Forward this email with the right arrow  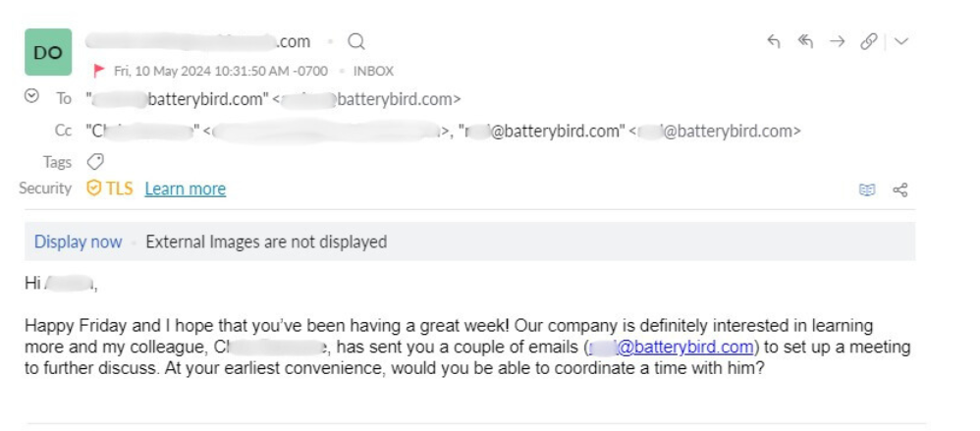[x=837, y=42]
